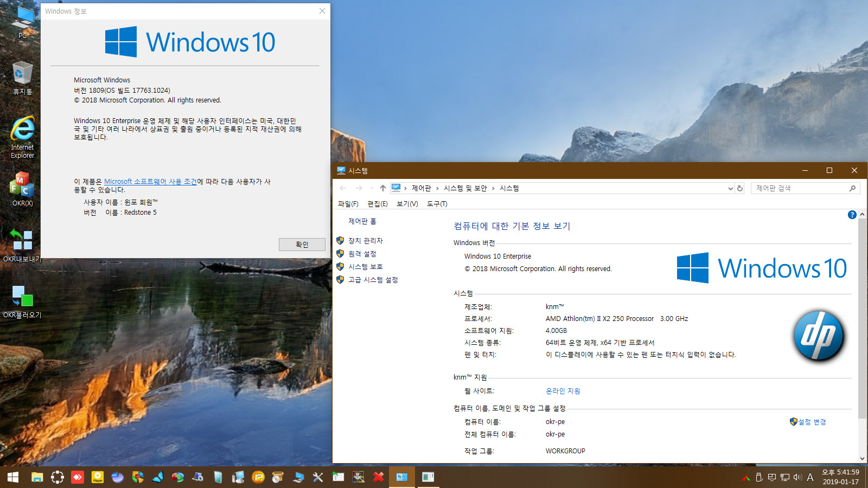This screenshot has width=868, height=488.
Task: Open the Windows Start menu
Action: tap(13, 477)
